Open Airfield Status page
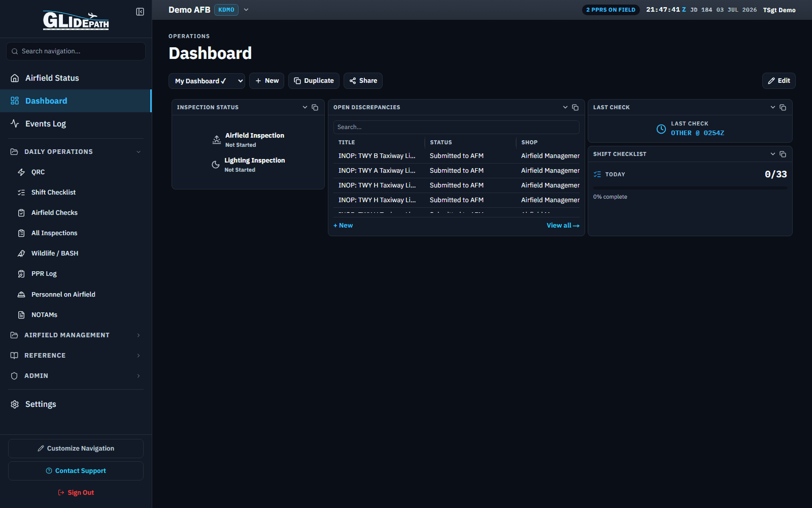Screen dimensions: 812x508 point(76,78)
